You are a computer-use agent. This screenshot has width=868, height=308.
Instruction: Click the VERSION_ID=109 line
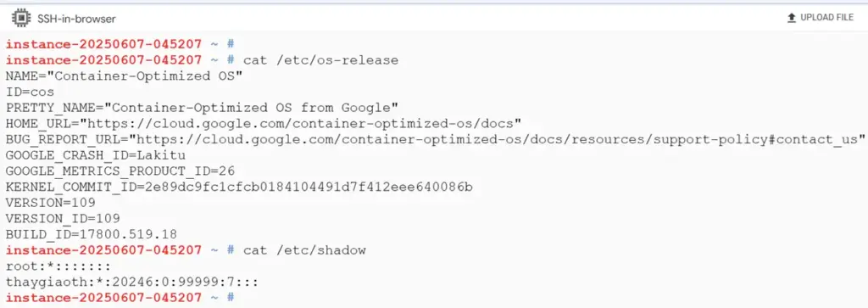coord(63,218)
